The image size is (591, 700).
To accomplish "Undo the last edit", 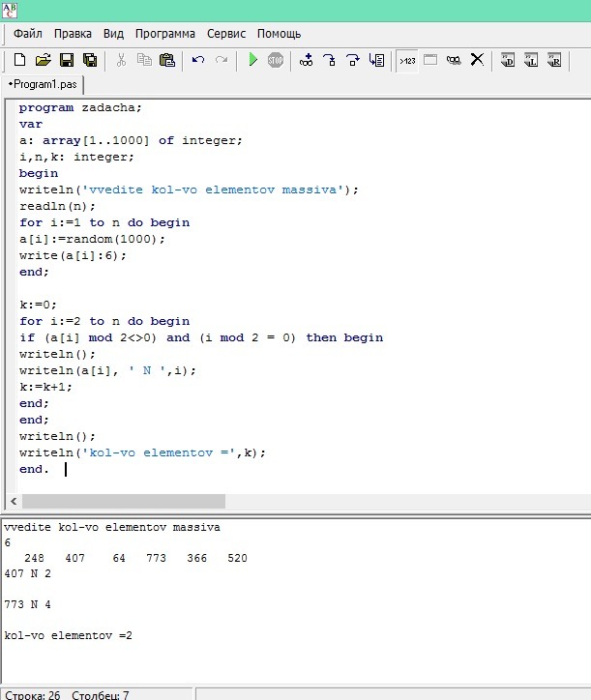I will coord(198,60).
